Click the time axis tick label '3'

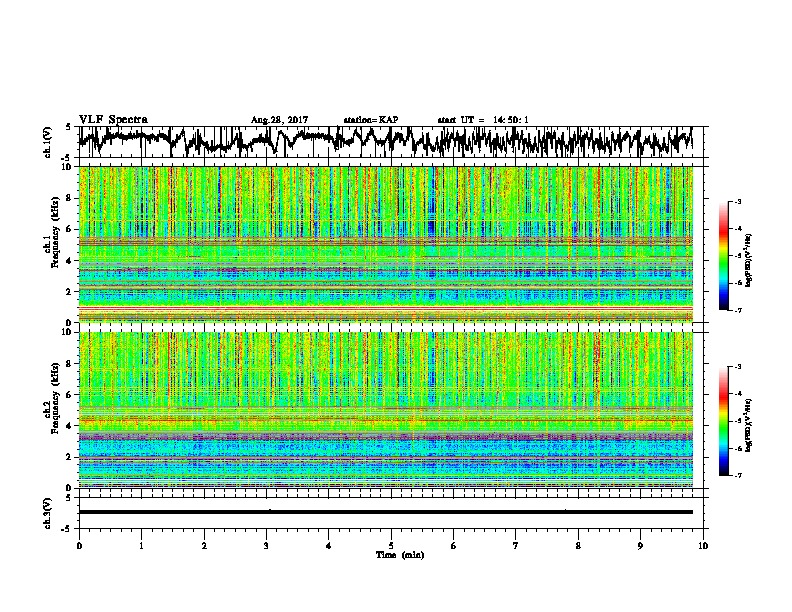(266, 545)
